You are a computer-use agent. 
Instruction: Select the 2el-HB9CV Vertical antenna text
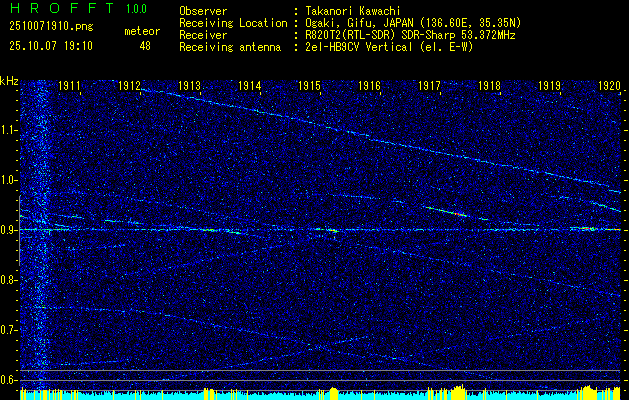pos(389,47)
